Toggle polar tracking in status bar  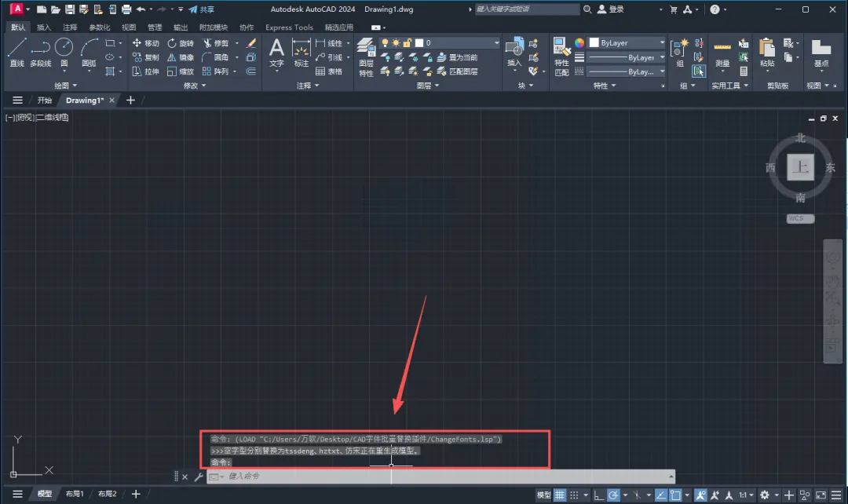[x=613, y=495]
